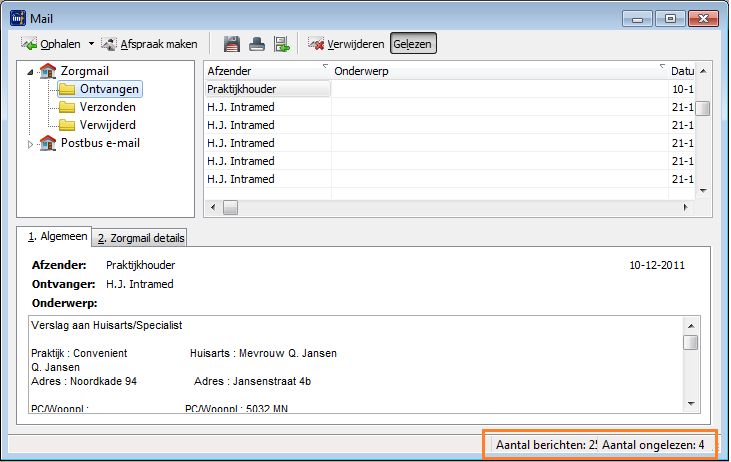Select the Zorgmail mailbox
The width and height of the screenshot is (731, 462).
(84, 71)
